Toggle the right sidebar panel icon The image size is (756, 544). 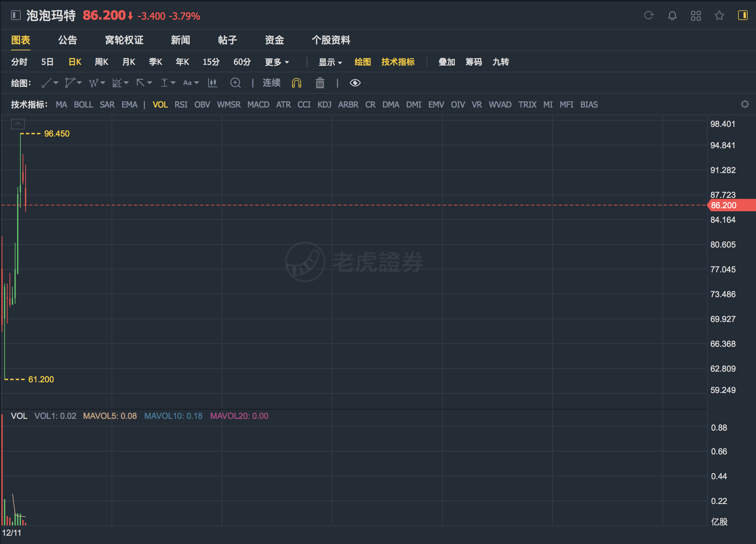coord(743,16)
